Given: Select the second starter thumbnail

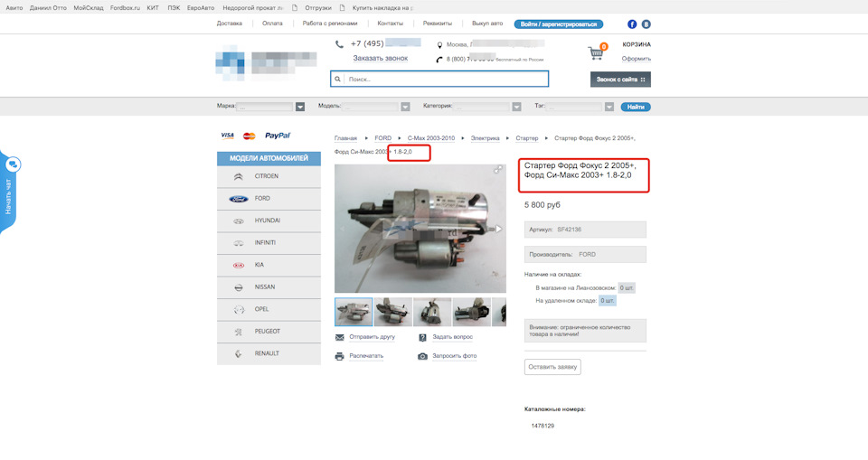Looking at the screenshot, I should coord(393,312).
